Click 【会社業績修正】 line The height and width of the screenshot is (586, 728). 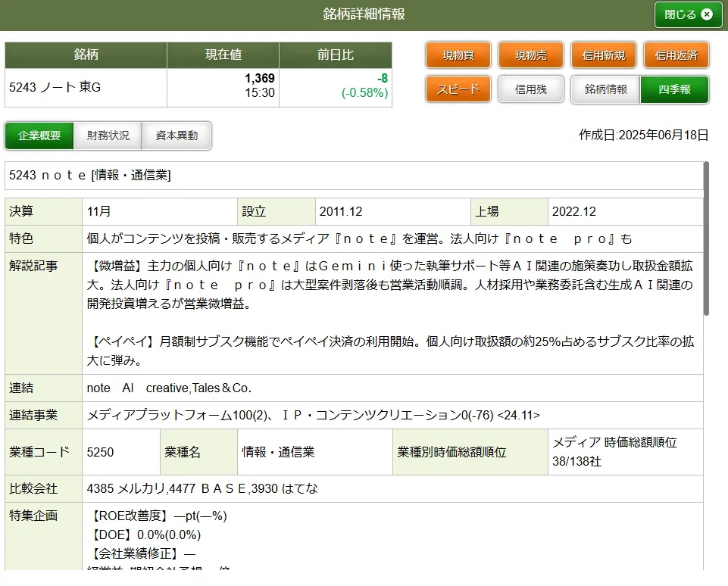[x=142, y=553]
